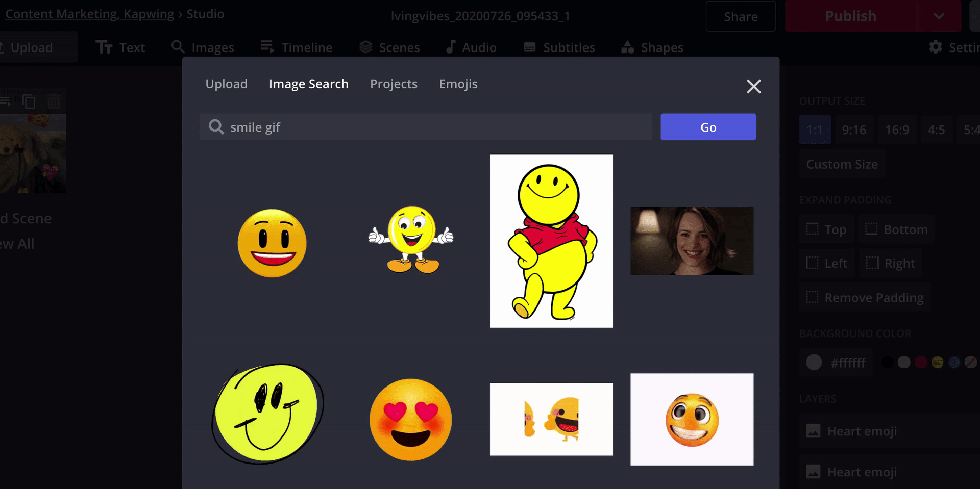This screenshot has width=980, height=489.
Task: Expand the Publish dropdown arrow
Action: [x=939, y=16]
